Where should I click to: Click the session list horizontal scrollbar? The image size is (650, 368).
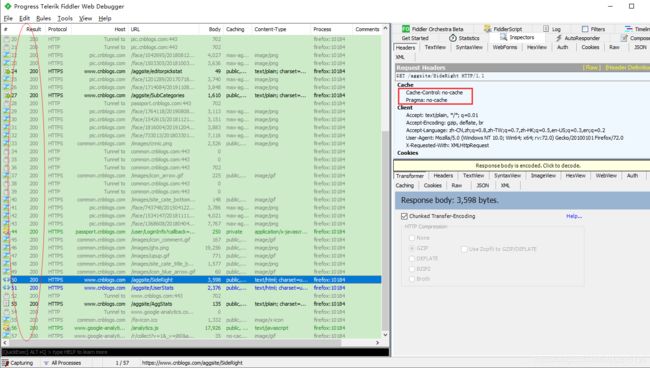175,343
